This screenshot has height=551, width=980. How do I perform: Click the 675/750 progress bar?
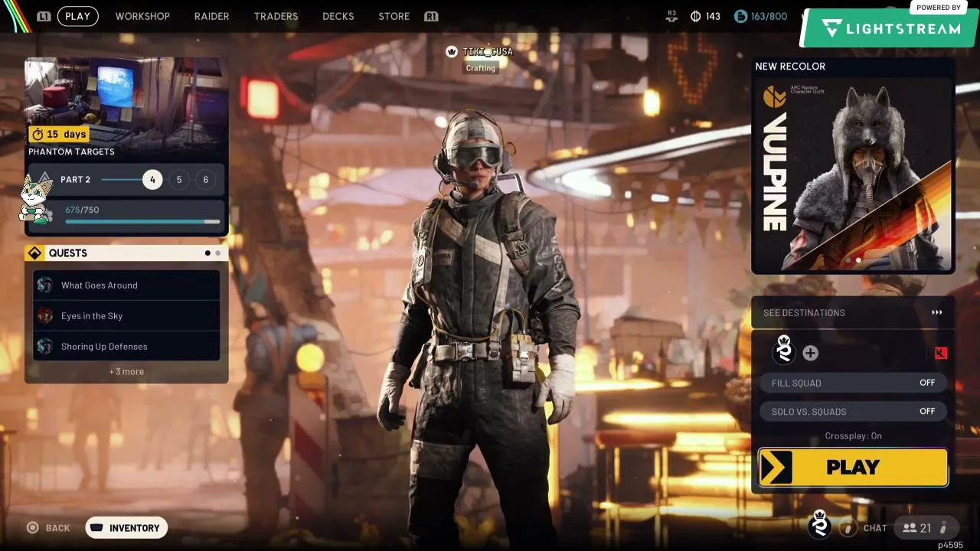[x=142, y=222]
